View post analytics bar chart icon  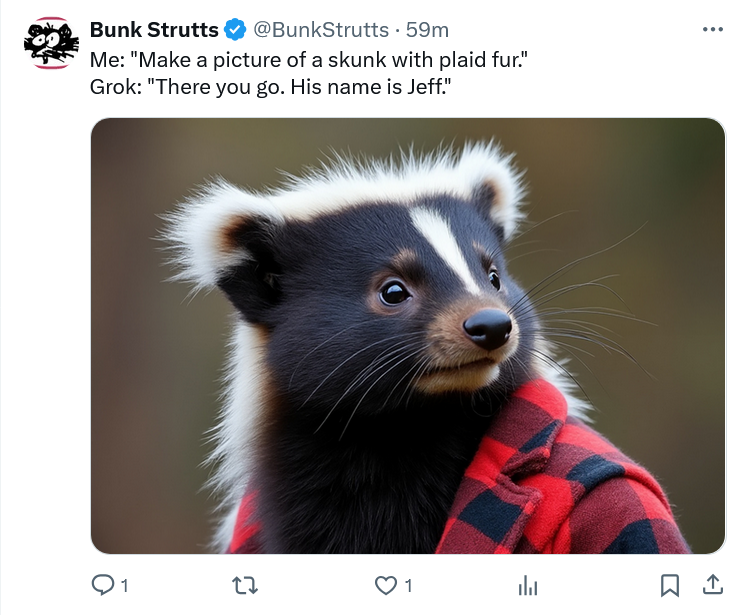pyautogui.click(x=528, y=585)
